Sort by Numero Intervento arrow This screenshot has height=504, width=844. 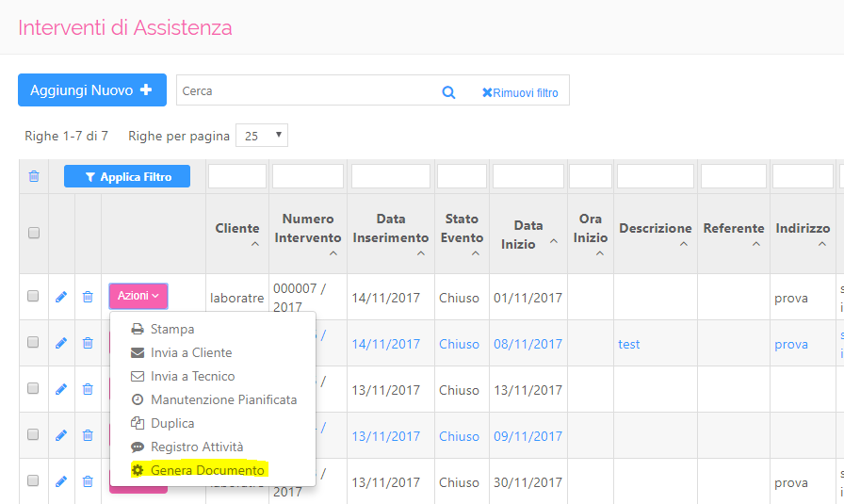point(333,253)
